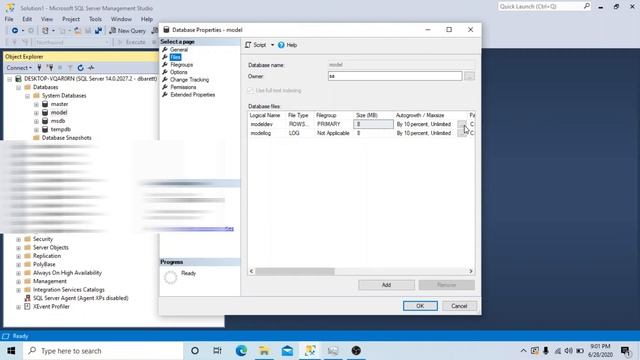The height and width of the screenshot is (360, 640).
Task: Open the Connect dropdown in Object Explorer
Action: pos(19,68)
